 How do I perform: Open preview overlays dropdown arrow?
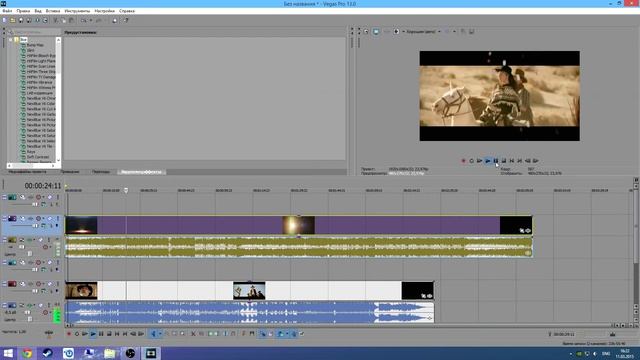pyautogui.click(x=454, y=31)
